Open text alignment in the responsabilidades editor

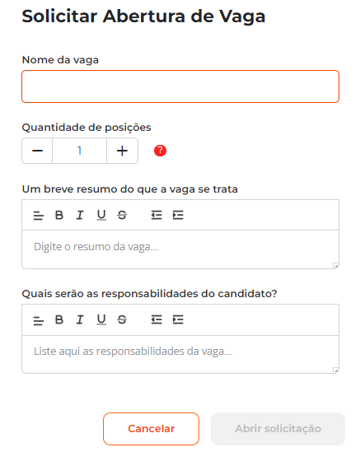pyautogui.click(x=38, y=321)
